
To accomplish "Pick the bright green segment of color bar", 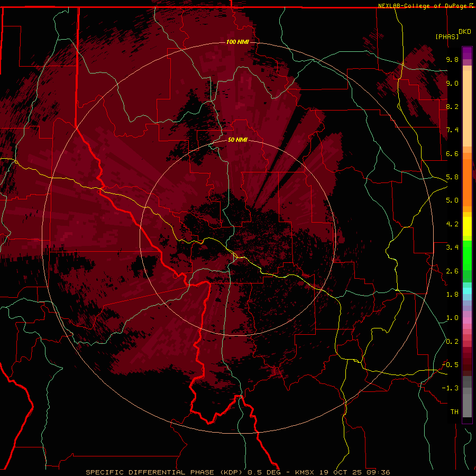I will [467, 255].
